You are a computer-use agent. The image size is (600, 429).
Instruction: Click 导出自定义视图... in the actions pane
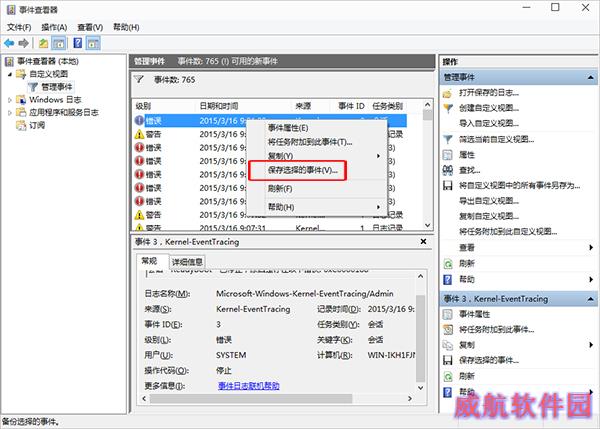(x=489, y=201)
